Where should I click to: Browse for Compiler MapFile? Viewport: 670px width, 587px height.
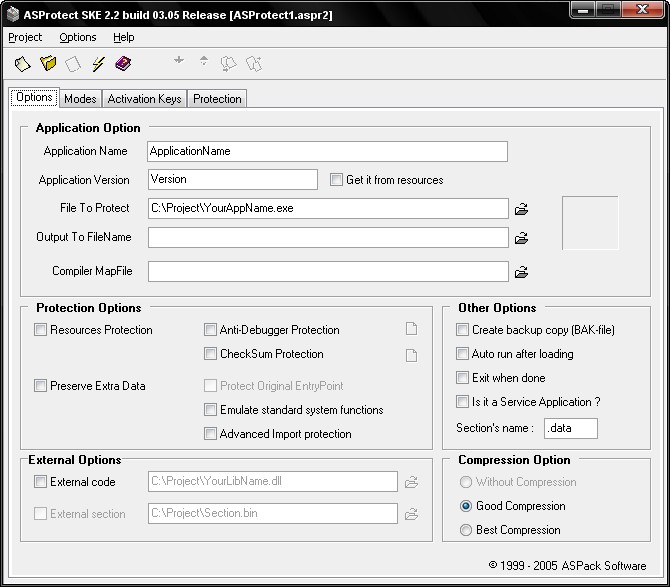[x=521, y=272]
